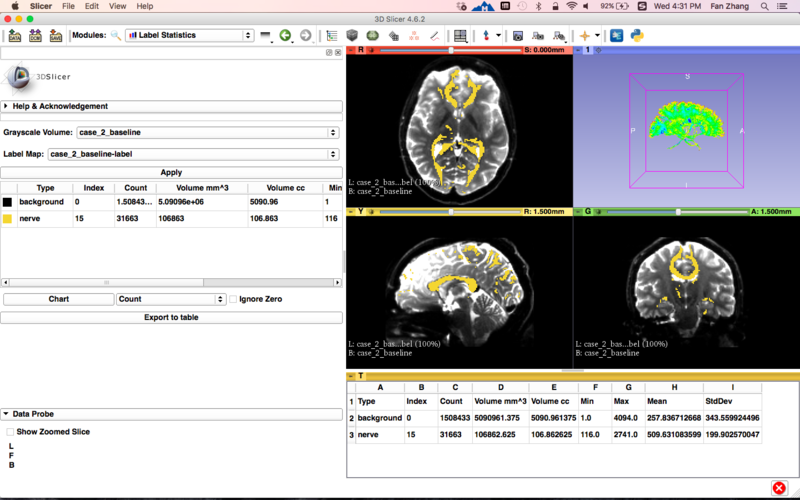Toggle the crosshair tool
Image resolution: width=800 pixels, height=500 pixels.
[585, 36]
